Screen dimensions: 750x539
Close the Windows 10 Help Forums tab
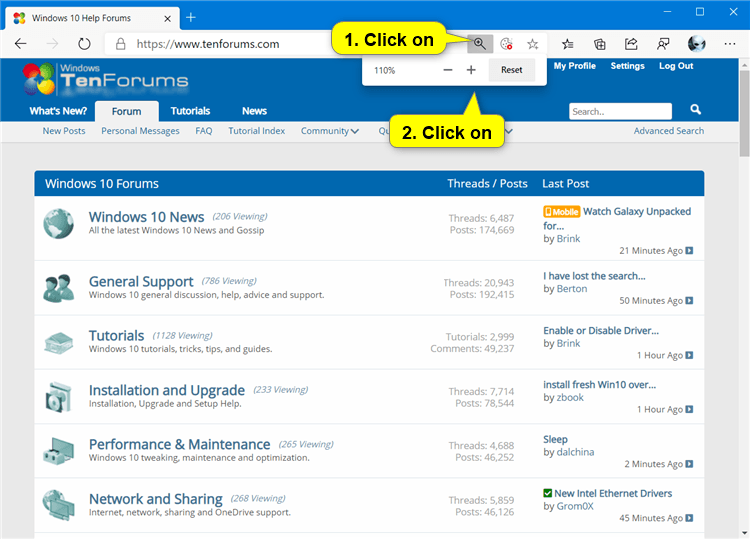click(x=167, y=19)
